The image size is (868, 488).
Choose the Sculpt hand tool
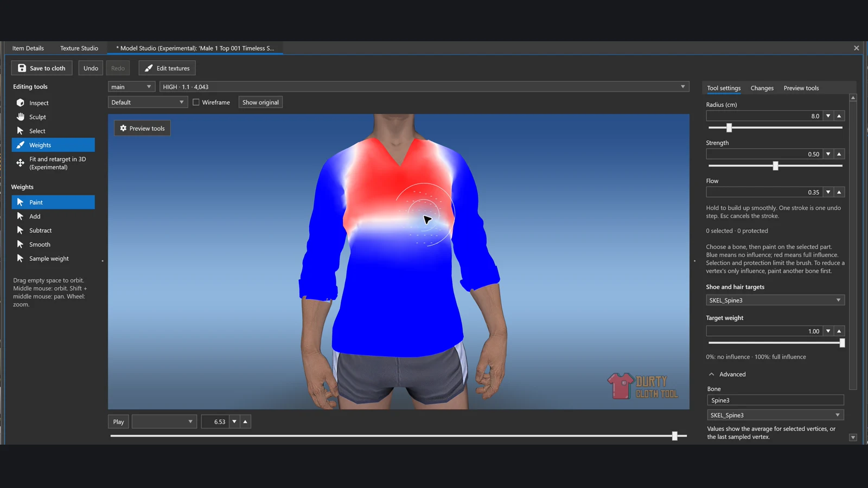point(21,117)
